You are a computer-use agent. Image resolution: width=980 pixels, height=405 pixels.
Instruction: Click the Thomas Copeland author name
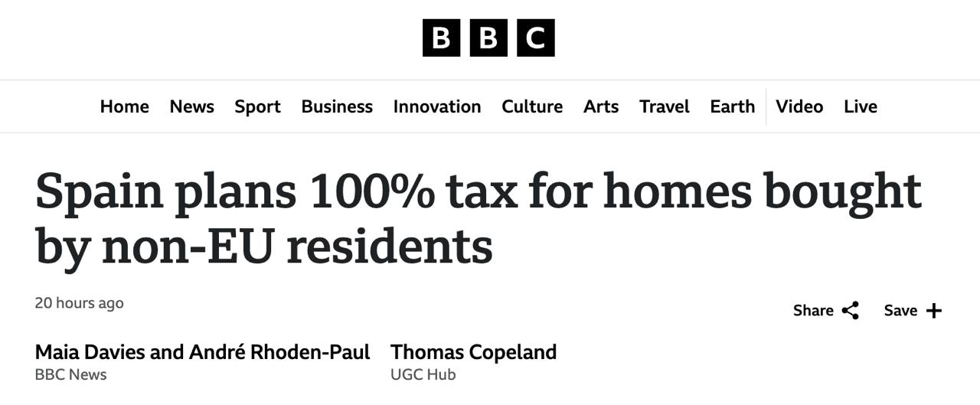(x=473, y=352)
